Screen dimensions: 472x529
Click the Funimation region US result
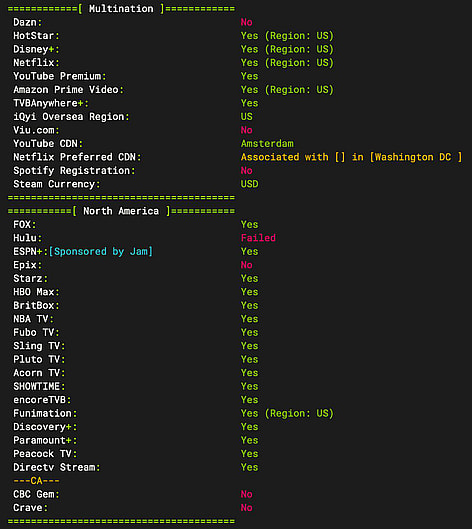[x=287, y=414]
